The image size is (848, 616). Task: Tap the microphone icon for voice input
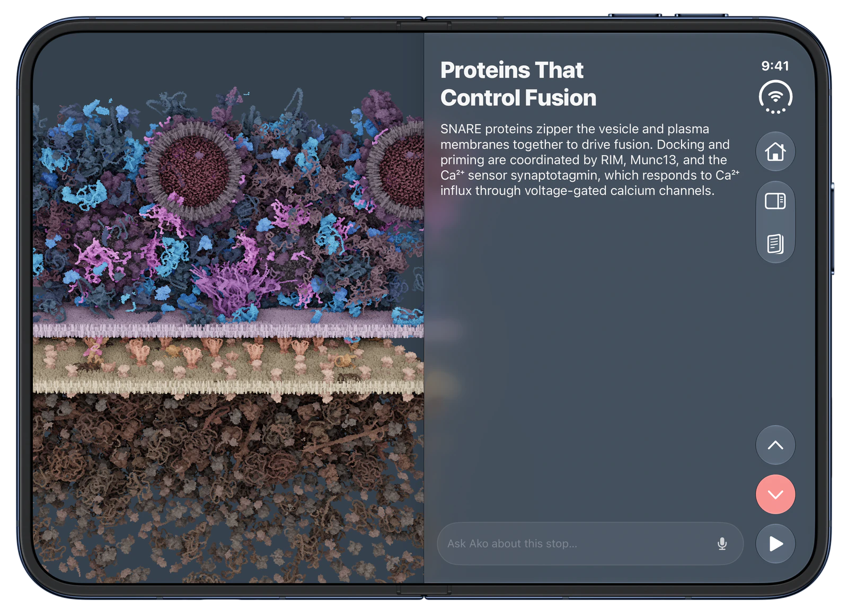tap(722, 543)
